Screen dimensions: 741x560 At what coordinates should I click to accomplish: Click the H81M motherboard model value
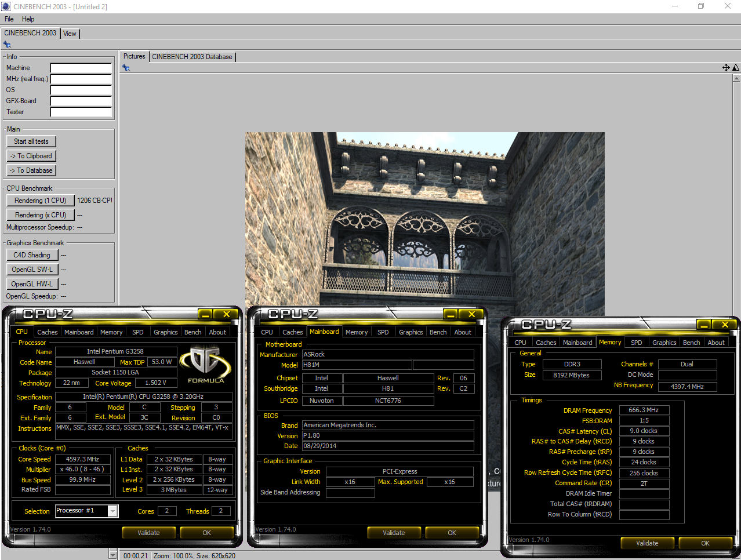(357, 365)
